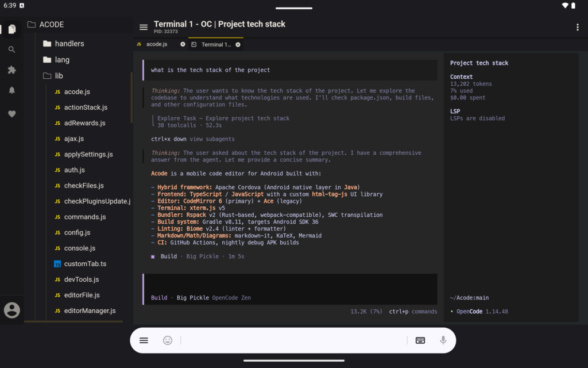Click Wi-Fi icon in status bar
Image resolution: width=588 pixels, height=368 pixels.
[565, 6]
